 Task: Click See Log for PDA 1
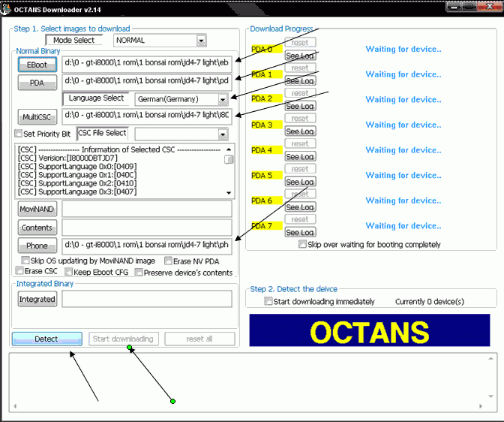click(x=300, y=81)
